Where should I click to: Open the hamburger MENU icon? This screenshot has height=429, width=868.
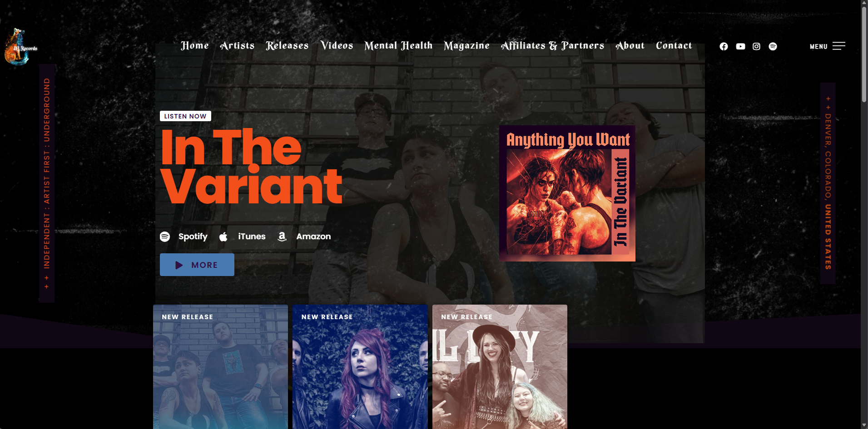[838, 46]
